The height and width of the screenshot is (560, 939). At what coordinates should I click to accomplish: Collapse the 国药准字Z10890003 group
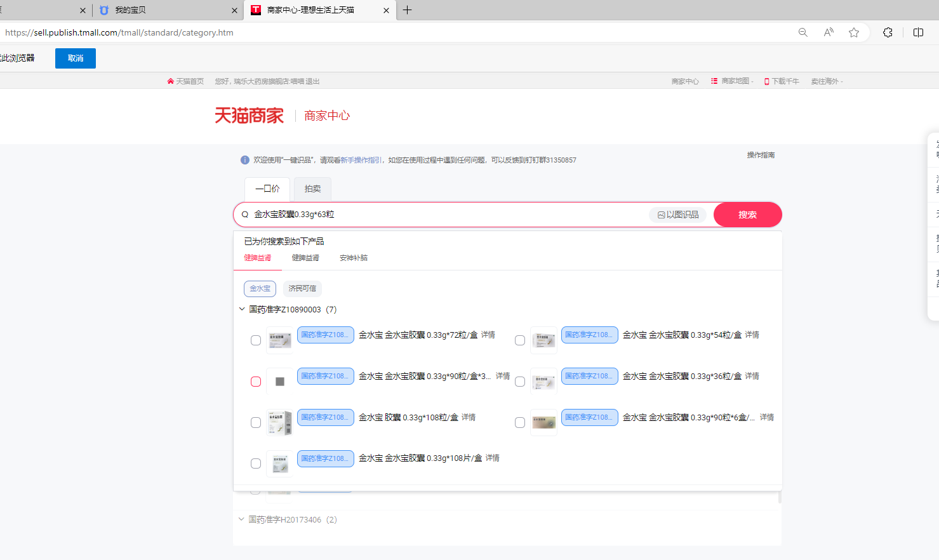click(242, 309)
